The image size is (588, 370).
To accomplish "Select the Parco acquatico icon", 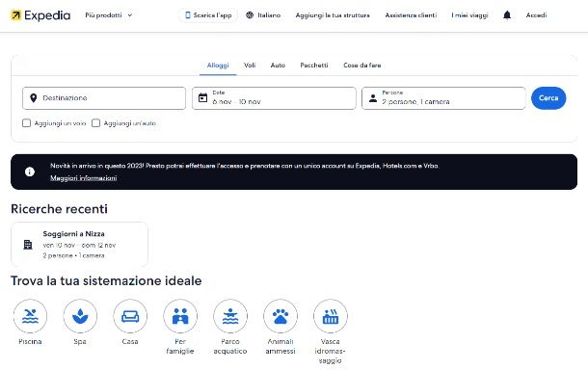I will tap(230, 316).
